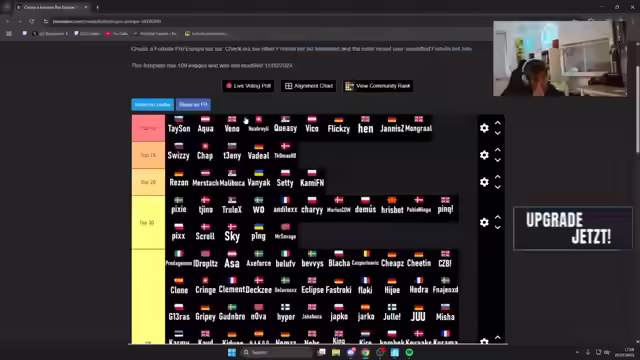640x360 pixels.
Task: Move the TaySon tier row up
Action: pos(498,123)
